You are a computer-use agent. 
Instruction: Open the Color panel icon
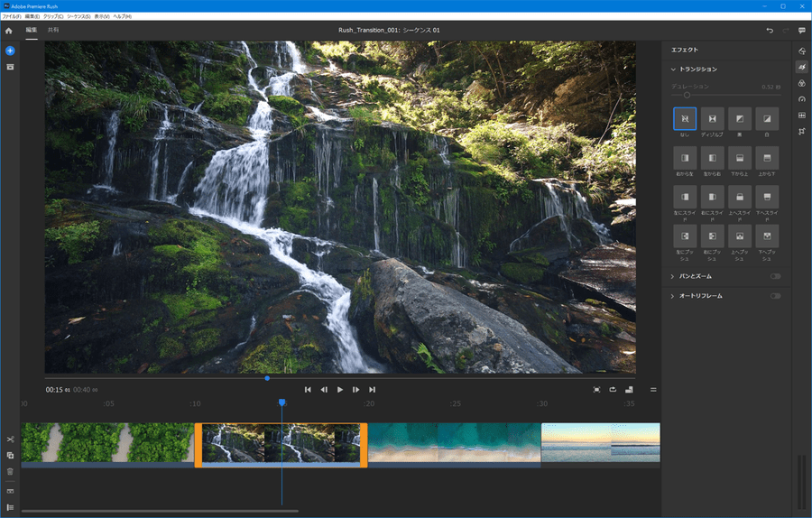pos(802,83)
